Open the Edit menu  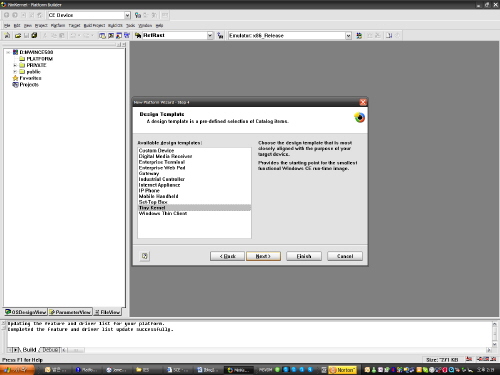[x=17, y=25]
